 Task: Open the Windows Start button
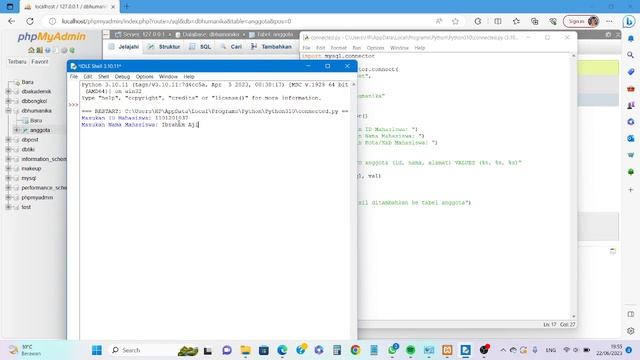[97, 350]
